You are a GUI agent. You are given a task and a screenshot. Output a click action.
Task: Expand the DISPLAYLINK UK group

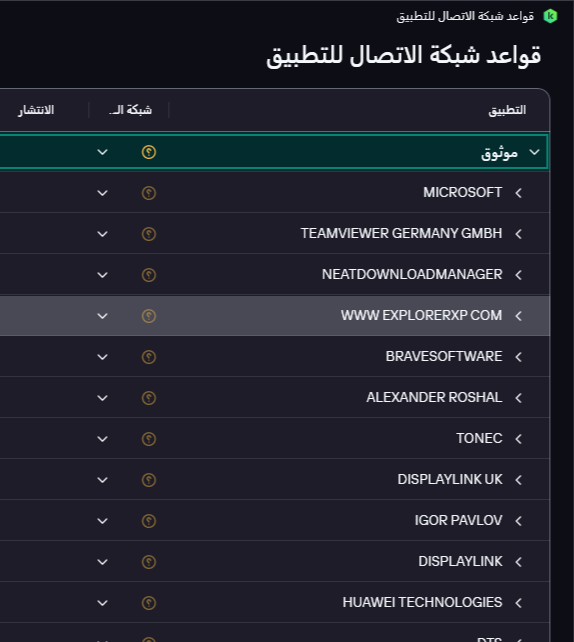519,479
